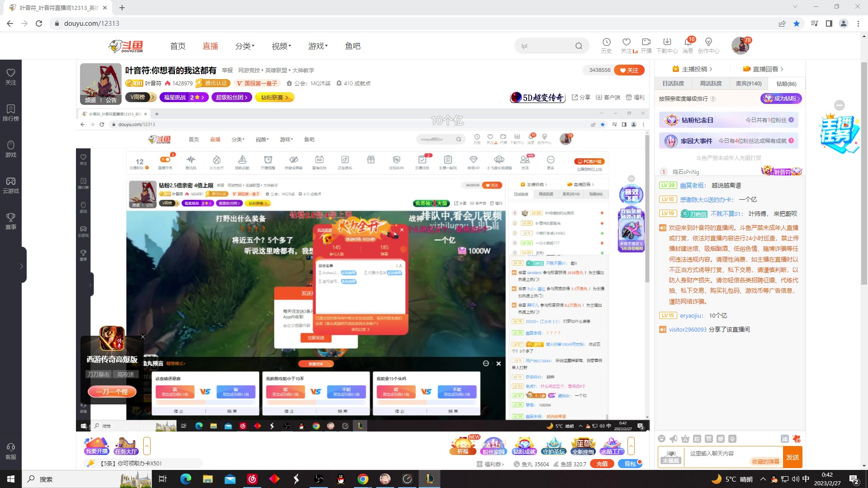Image resolution: width=868 pixels, height=488 pixels.
Task: Open 排行榜 in the left sidebar
Action: [11, 113]
